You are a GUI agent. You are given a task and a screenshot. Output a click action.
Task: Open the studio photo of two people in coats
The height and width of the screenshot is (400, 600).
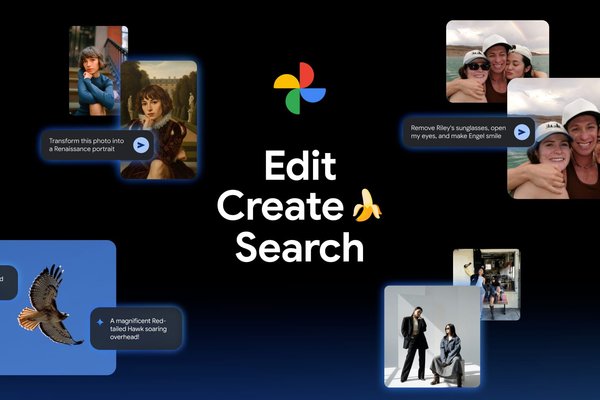(432, 336)
